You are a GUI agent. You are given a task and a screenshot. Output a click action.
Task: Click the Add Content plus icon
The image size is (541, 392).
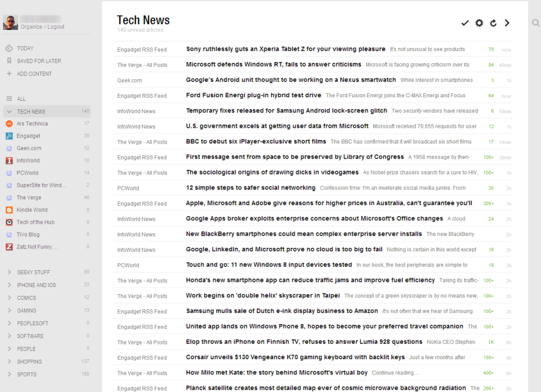point(9,73)
